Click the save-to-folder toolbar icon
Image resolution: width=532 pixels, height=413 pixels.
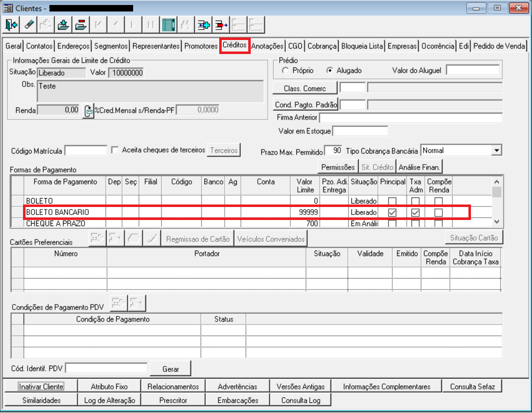pyautogui.click(x=63, y=25)
